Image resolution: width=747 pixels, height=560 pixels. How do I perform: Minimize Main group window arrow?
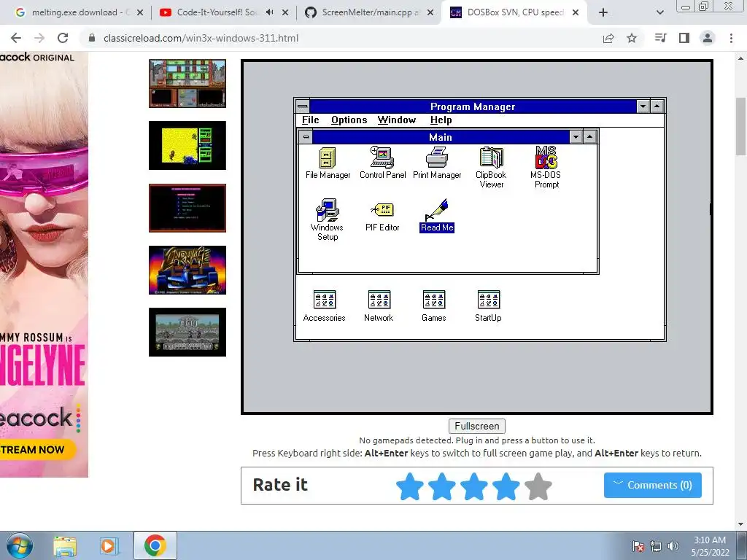pyautogui.click(x=576, y=137)
